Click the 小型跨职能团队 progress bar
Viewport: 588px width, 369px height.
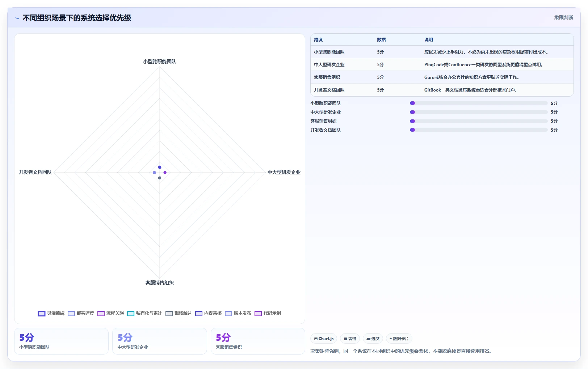click(x=479, y=103)
